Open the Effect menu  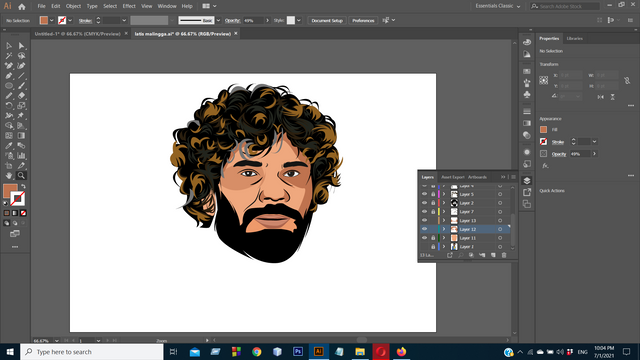coord(129,6)
